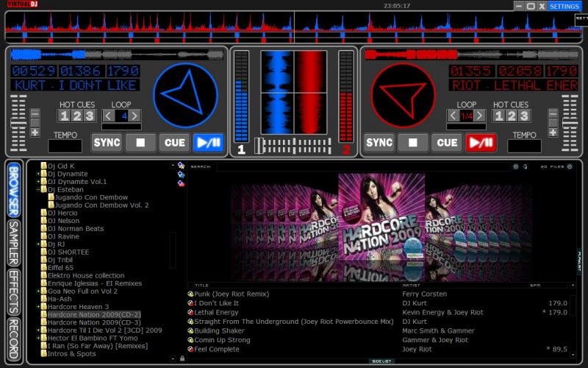Trigger hot cue 2 on left deck
This screenshot has height=368, width=588.
coord(77,116)
